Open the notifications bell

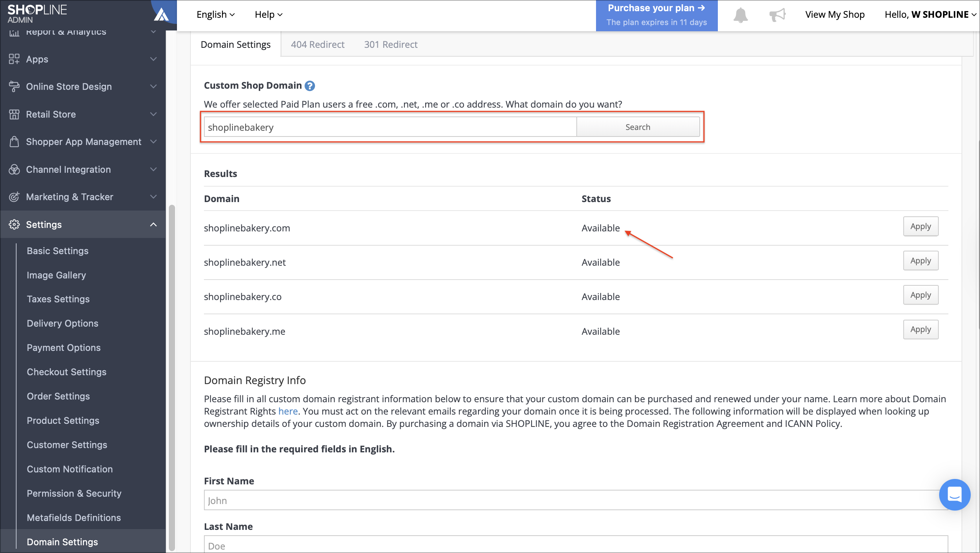(740, 15)
